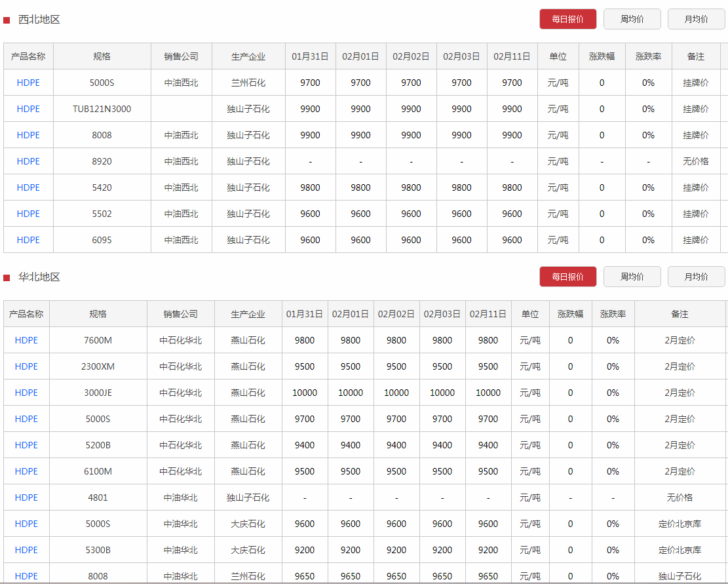Viewport: 728px width, 584px height.
Task: Select 2300XM specification cell
Action: pos(98,366)
